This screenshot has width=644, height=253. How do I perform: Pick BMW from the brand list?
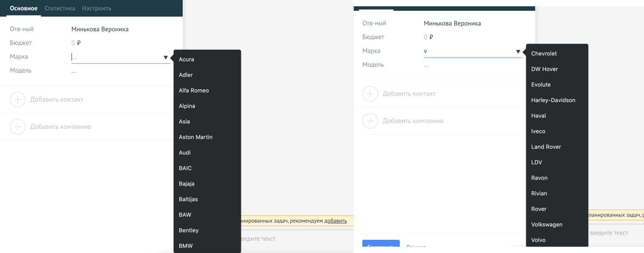pos(186,246)
